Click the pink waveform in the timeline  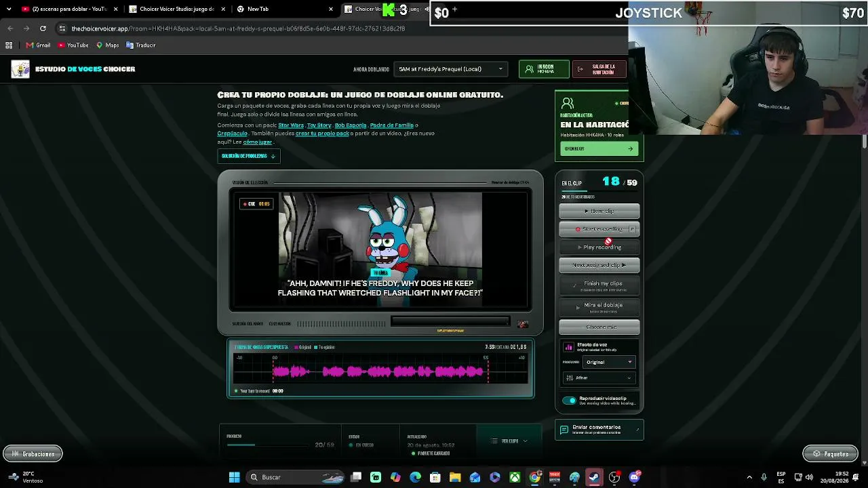pyautogui.click(x=380, y=371)
